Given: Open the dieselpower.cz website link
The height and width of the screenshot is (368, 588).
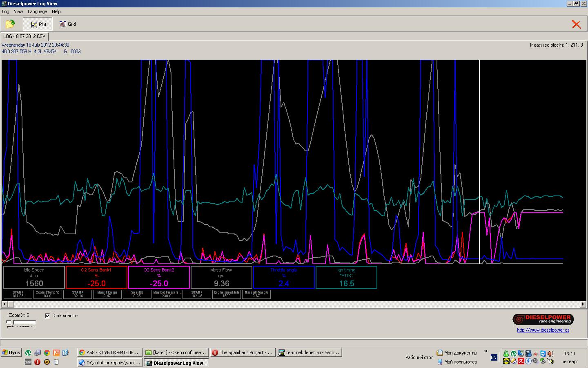Looking at the screenshot, I should pos(543,330).
